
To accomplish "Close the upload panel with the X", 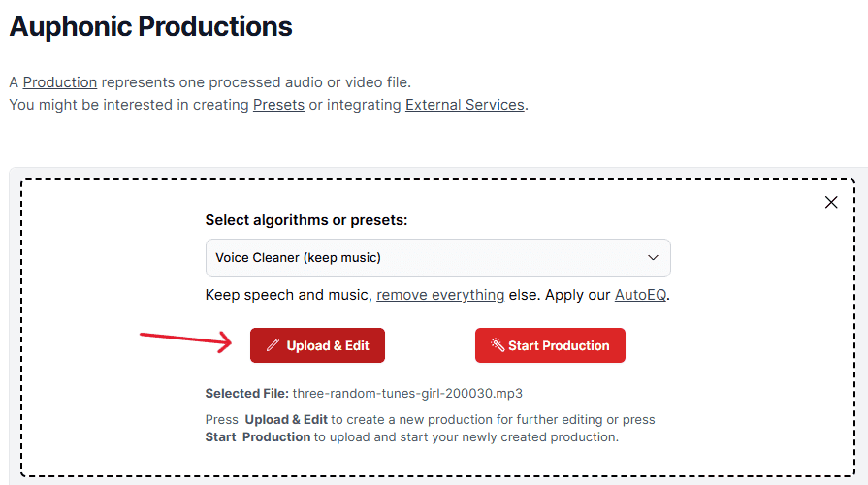I will pos(831,202).
